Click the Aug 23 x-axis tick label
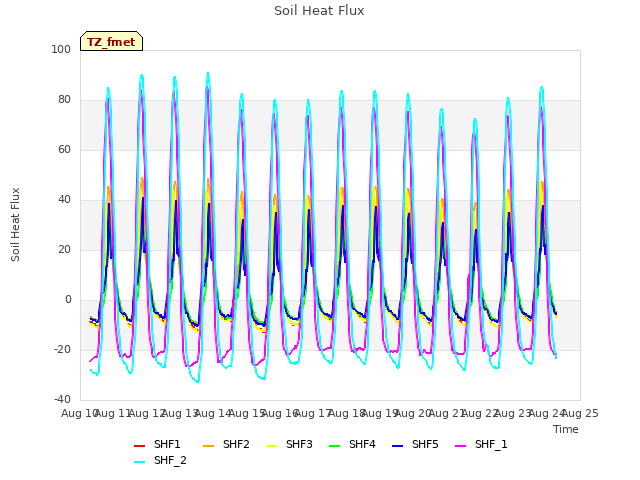The image size is (640, 480). tap(513, 413)
